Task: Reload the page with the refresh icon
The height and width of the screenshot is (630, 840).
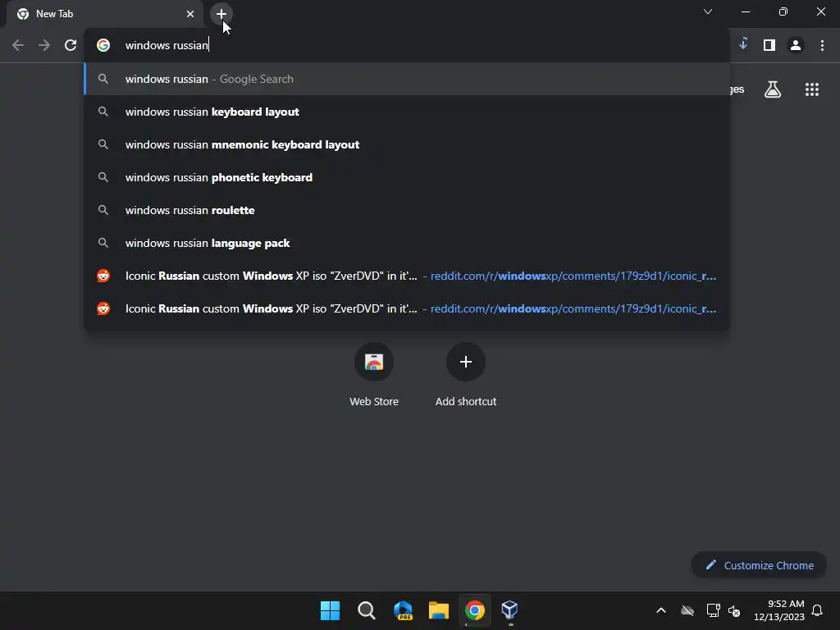Action: click(x=71, y=45)
